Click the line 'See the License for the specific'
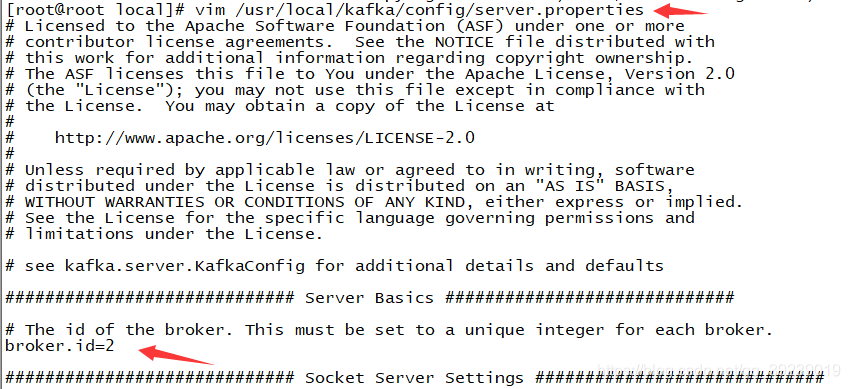This screenshot has height=389, width=850. coord(349,218)
